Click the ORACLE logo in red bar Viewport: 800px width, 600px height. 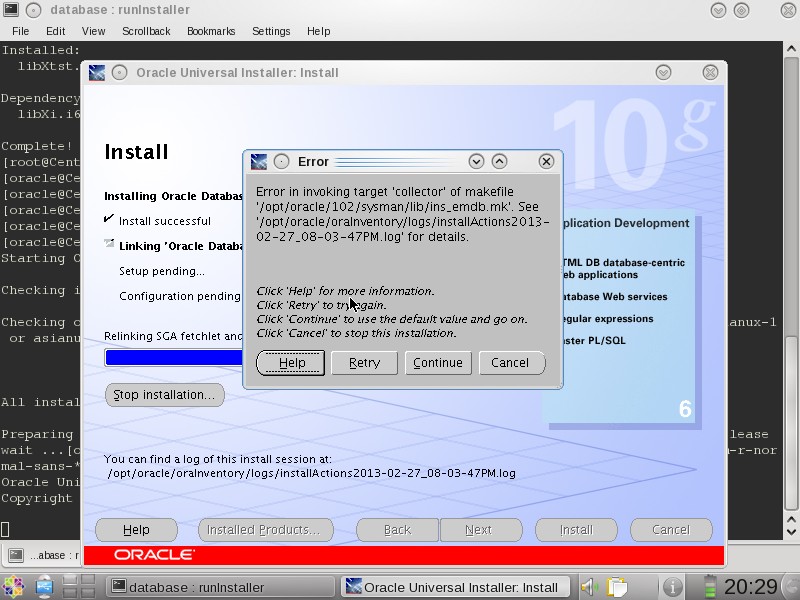(154, 555)
